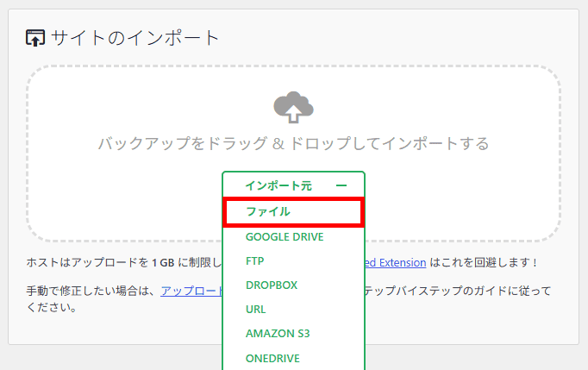Choose the URL import option
The width and height of the screenshot is (588, 370).
(x=256, y=310)
